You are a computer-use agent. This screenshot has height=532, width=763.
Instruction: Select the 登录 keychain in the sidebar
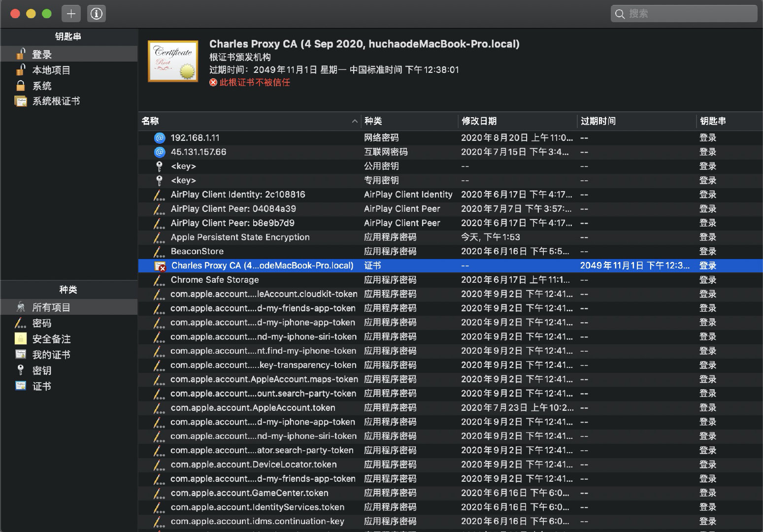pos(42,54)
